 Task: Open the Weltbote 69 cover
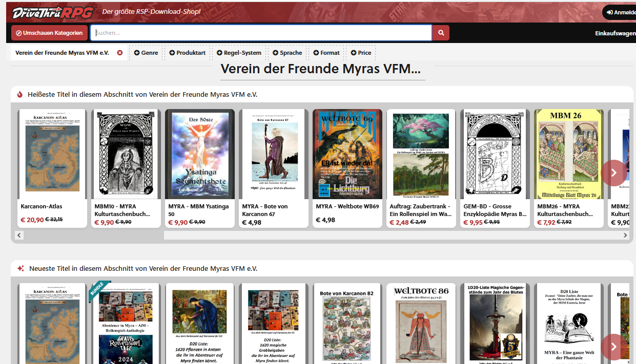pyautogui.click(x=347, y=154)
